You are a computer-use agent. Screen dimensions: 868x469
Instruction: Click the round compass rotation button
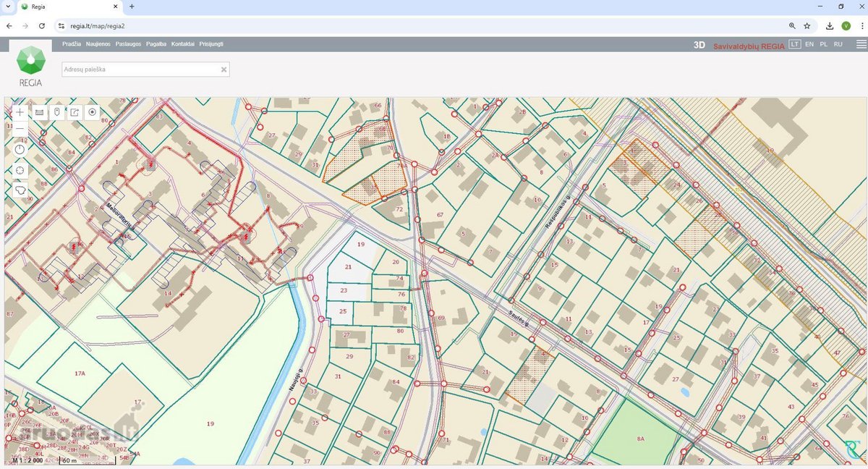coord(20,149)
